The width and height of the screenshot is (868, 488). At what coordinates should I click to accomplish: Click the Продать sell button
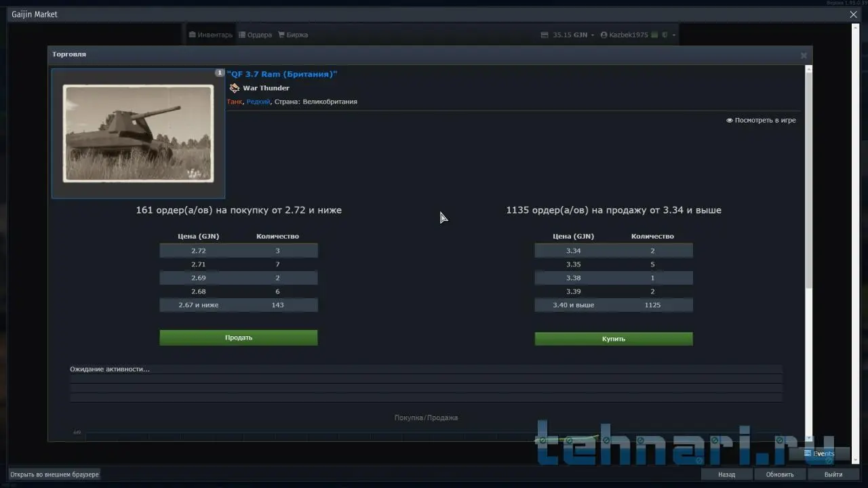click(239, 338)
